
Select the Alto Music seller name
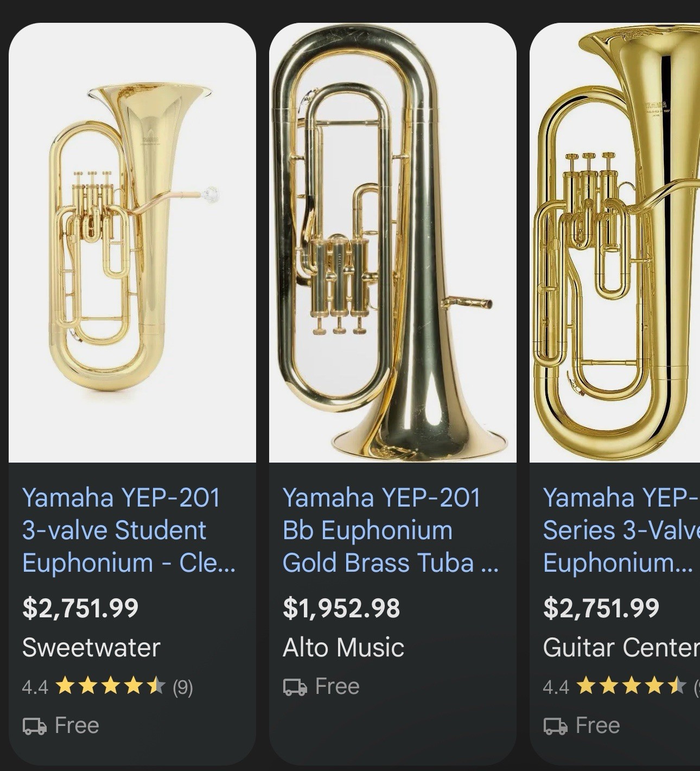click(343, 647)
